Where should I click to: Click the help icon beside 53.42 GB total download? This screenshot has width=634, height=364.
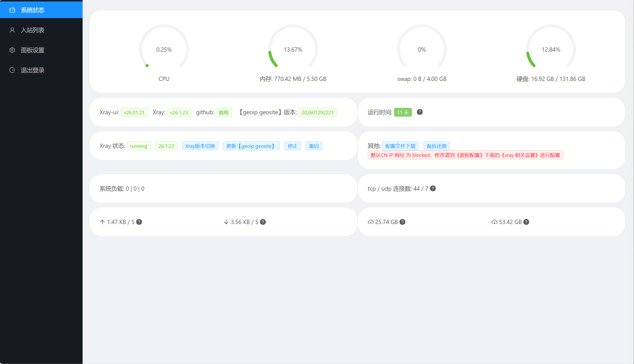tap(526, 222)
